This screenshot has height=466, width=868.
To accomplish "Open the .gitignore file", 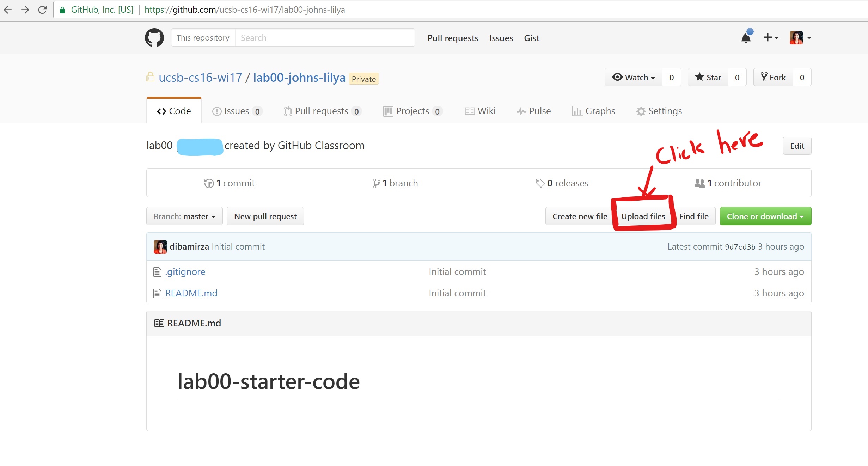I will (x=185, y=272).
